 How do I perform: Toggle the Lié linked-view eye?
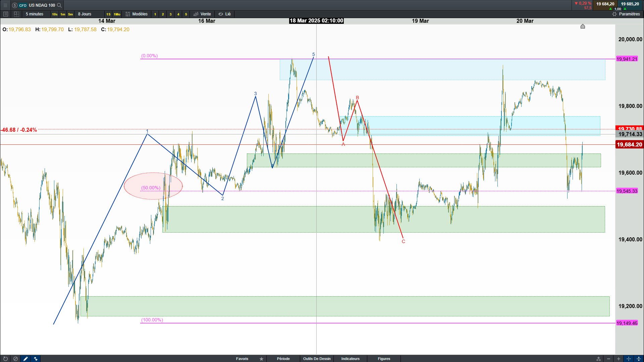(x=221, y=14)
